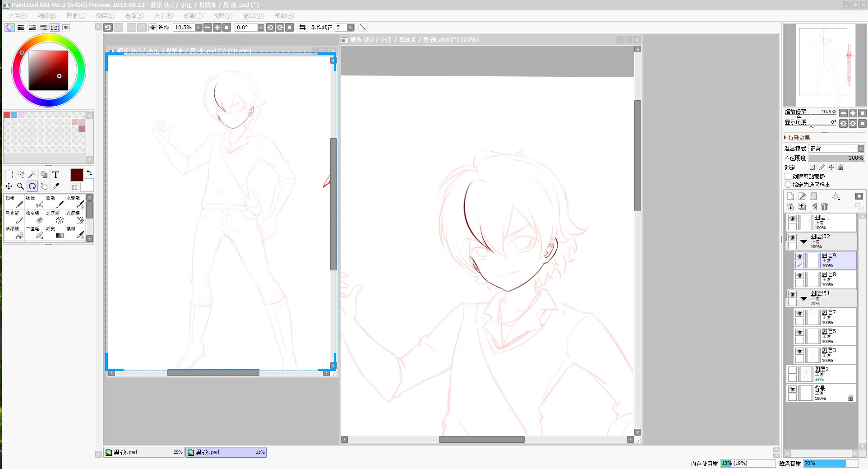This screenshot has height=469, width=868.
Task: Show the hidden 图层2 layer
Action: coord(792,370)
